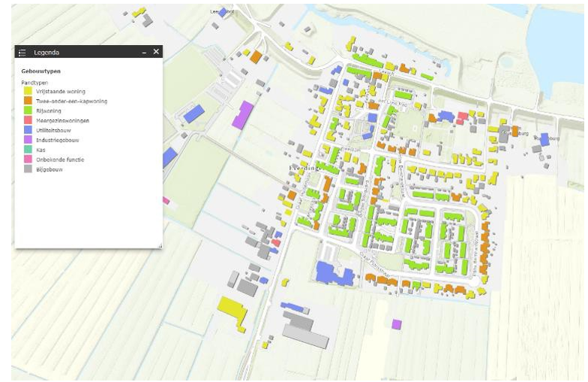Click the green Rijwoning legend swatch
The width and height of the screenshot is (588, 382).
click(x=28, y=110)
